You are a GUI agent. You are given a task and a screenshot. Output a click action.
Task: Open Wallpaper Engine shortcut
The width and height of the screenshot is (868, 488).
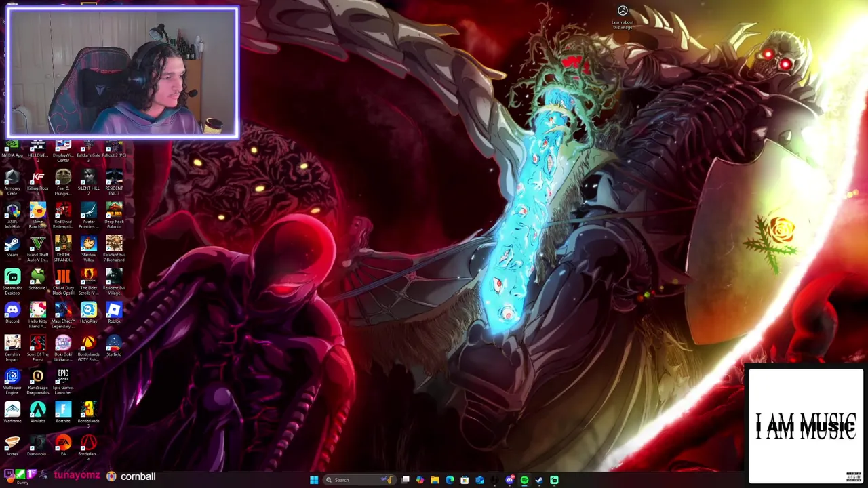pos(12,382)
